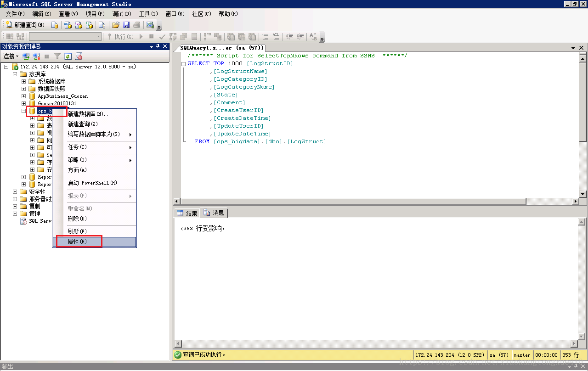Click the green debug play arrow icon
The image size is (588, 371).
pyautogui.click(x=141, y=37)
